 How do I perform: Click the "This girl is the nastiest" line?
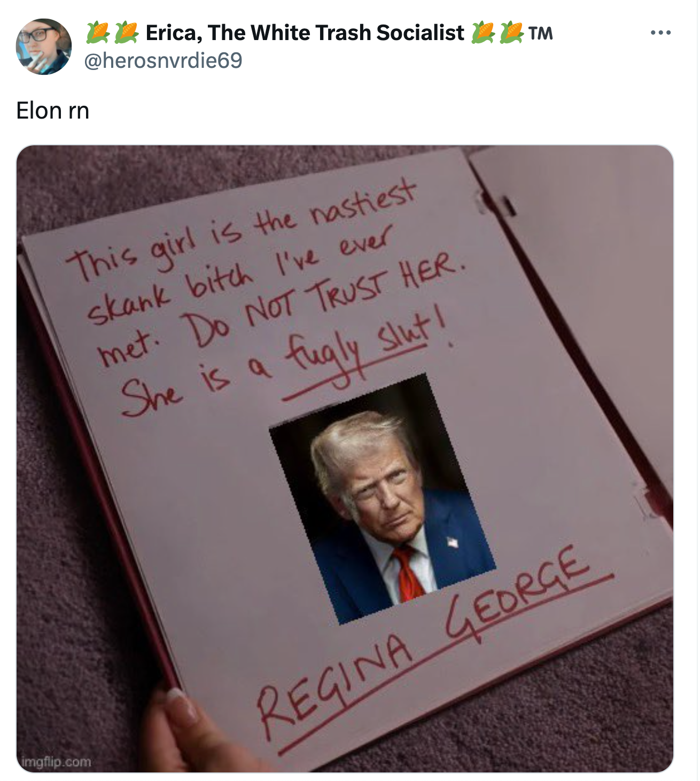pyautogui.click(x=242, y=230)
